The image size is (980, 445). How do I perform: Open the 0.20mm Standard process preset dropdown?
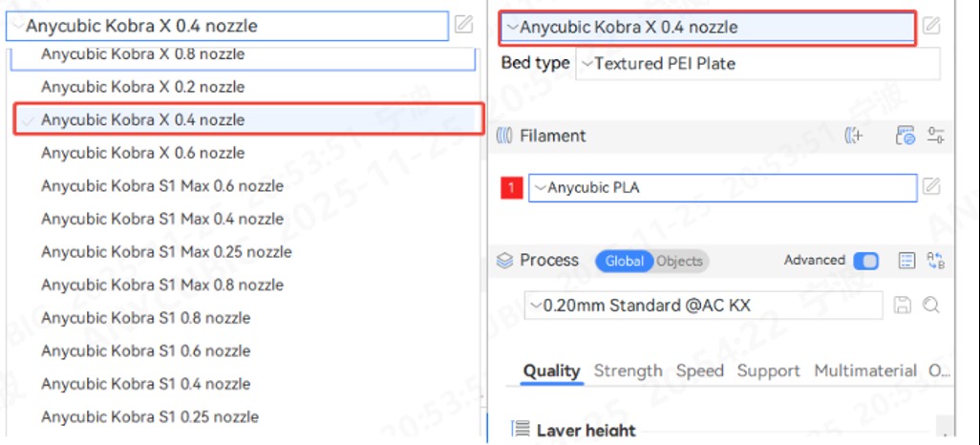pos(703,306)
